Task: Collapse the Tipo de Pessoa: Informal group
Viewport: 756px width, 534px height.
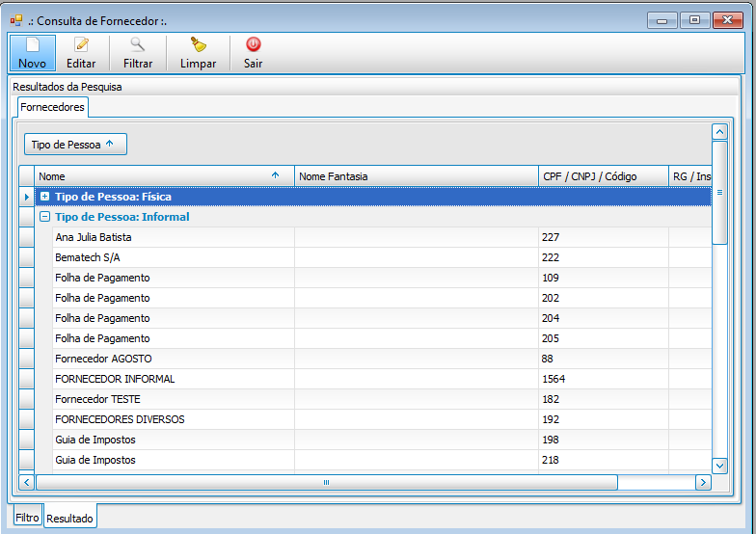Action: pyautogui.click(x=44, y=217)
